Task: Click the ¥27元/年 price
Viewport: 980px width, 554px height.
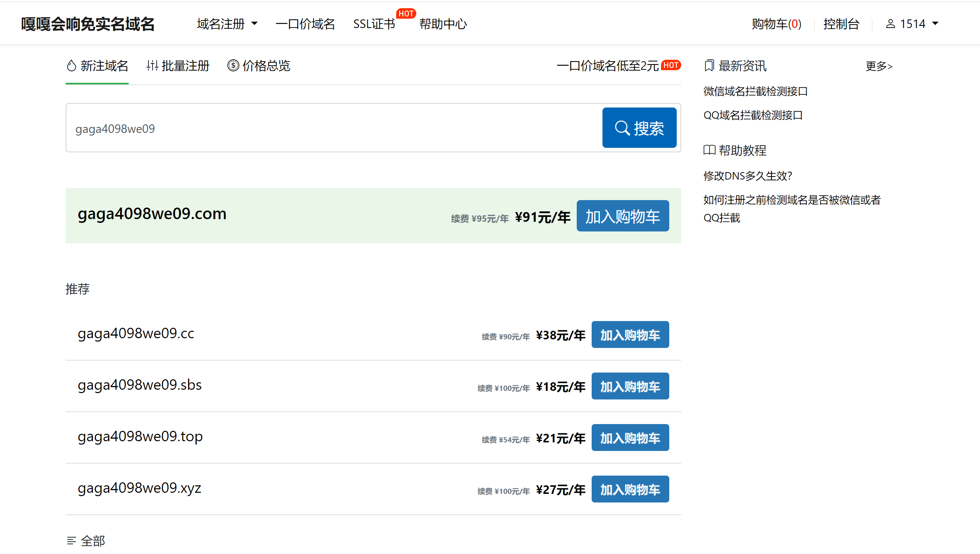Action: pyautogui.click(x=561, y=490)
